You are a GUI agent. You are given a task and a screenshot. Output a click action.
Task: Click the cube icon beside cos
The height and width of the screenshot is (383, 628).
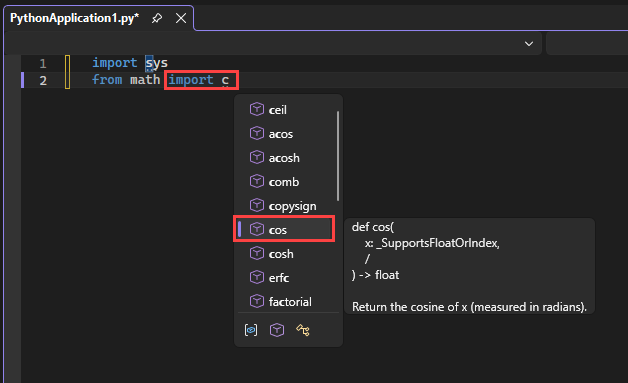tap(257, 229)
